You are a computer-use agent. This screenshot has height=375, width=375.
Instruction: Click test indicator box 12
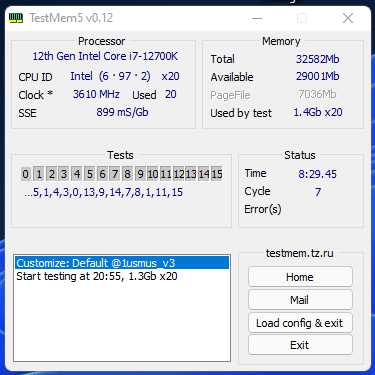[179, 174]
